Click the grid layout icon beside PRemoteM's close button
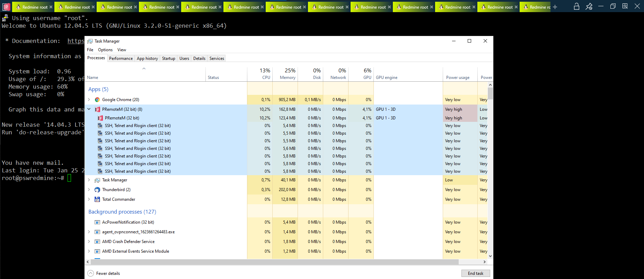Viewport: 644px width, 279px height. point(625,6)
